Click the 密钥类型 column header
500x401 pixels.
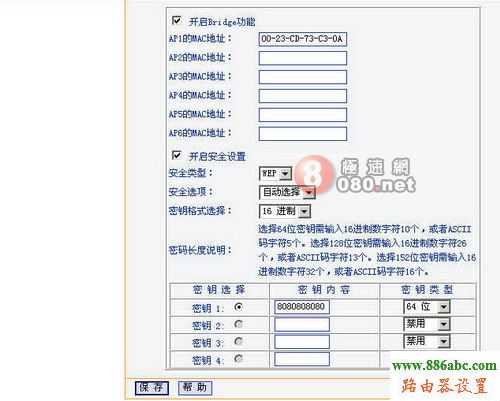(x=427, y=290)
